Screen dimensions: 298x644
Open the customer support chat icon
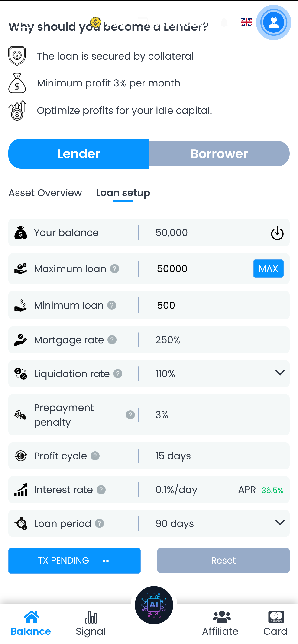point(273,22)
